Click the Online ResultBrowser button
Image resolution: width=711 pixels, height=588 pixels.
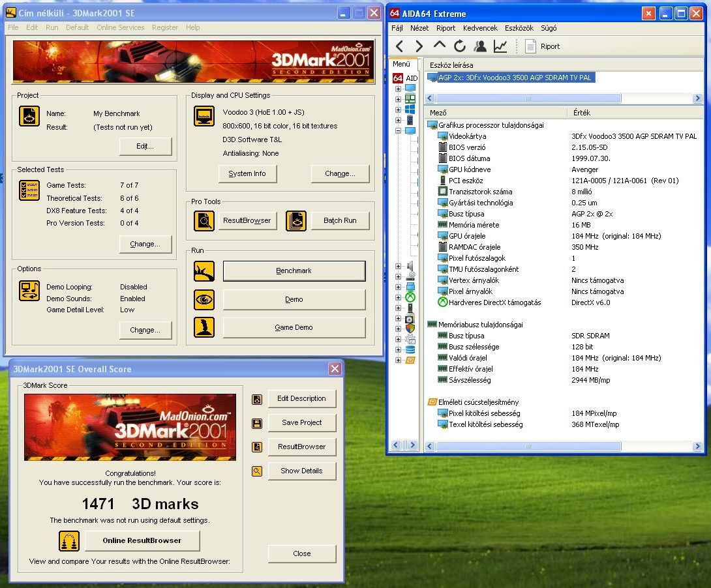tap(142, 541)
